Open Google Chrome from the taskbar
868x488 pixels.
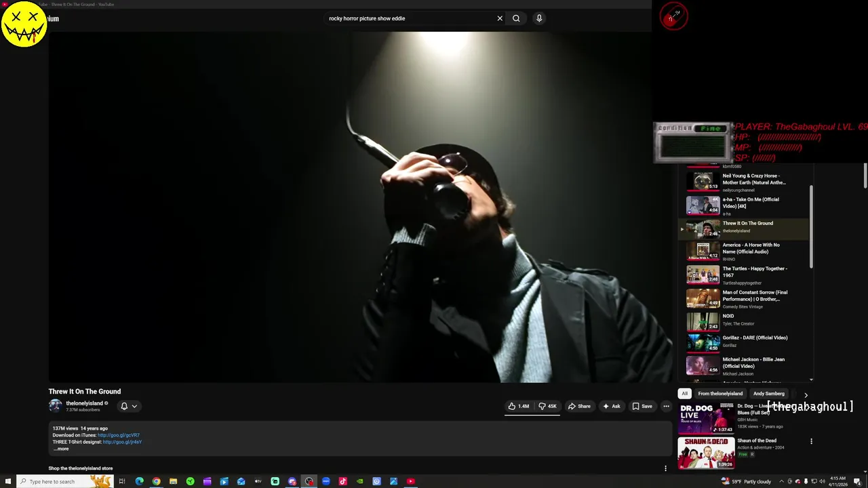click(156, 481)
